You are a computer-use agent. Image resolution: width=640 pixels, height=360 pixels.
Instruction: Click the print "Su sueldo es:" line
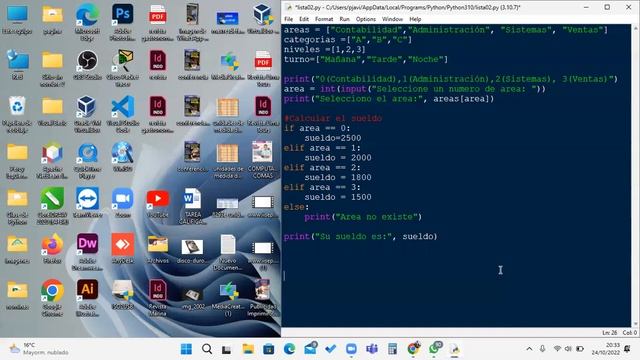360,236
